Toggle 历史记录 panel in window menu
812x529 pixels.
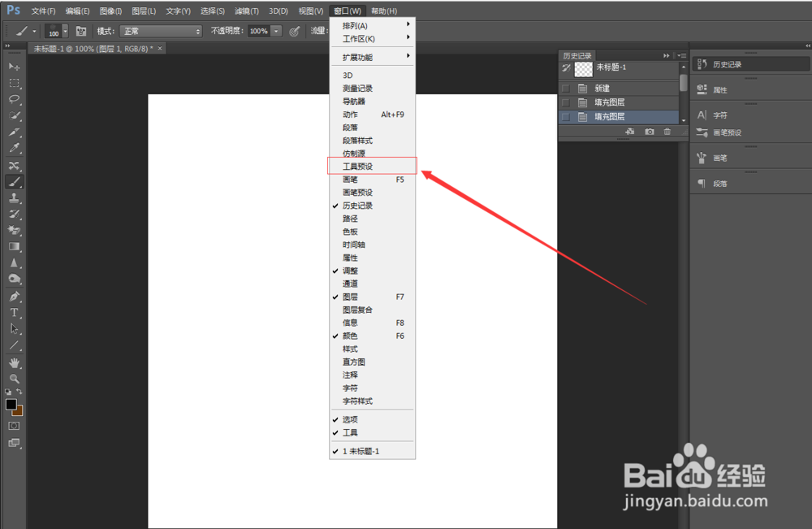coord(373,206)
